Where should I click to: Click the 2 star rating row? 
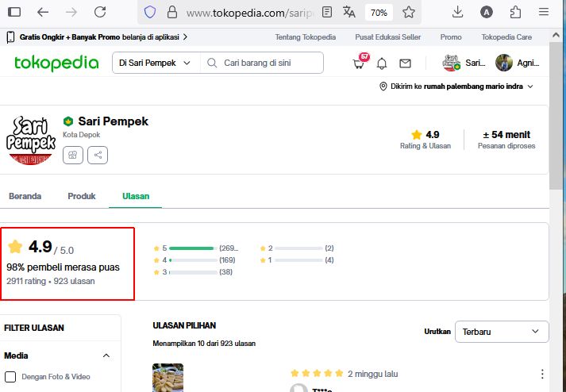(x=297, y=248)
